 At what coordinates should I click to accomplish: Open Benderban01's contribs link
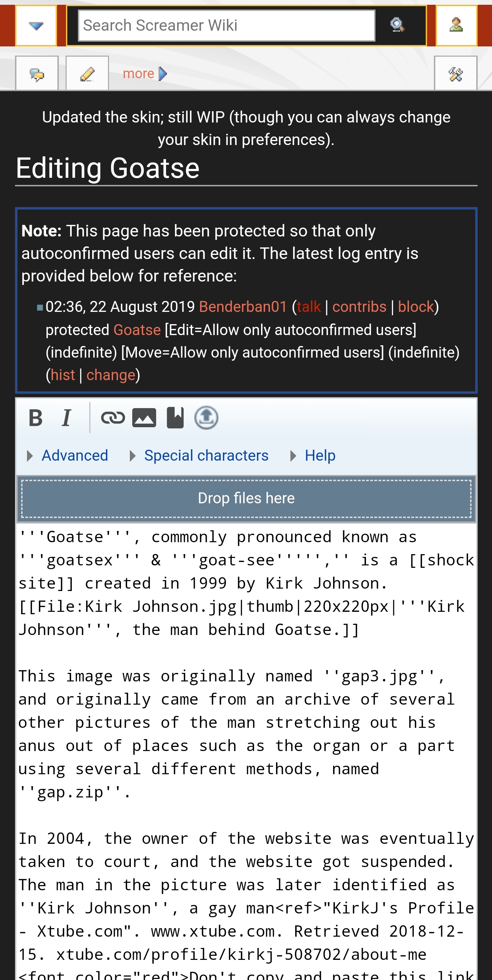click(359, 307)
